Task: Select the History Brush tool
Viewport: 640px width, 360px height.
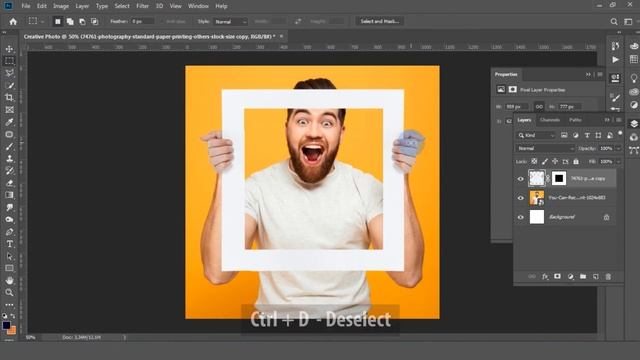Action: tap(9, 171)
